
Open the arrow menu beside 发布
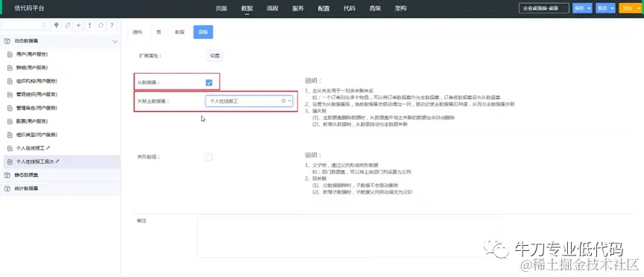pyautogui.click(x=638, y=8)
